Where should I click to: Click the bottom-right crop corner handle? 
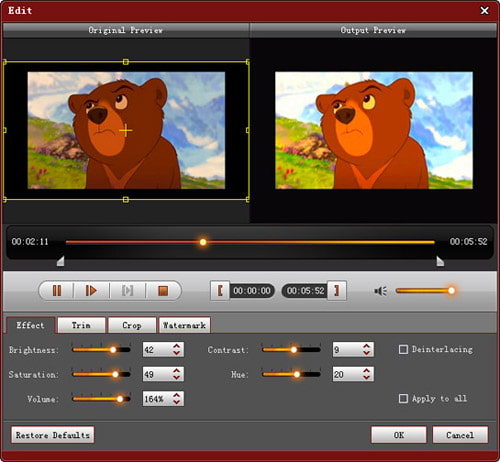247,199
